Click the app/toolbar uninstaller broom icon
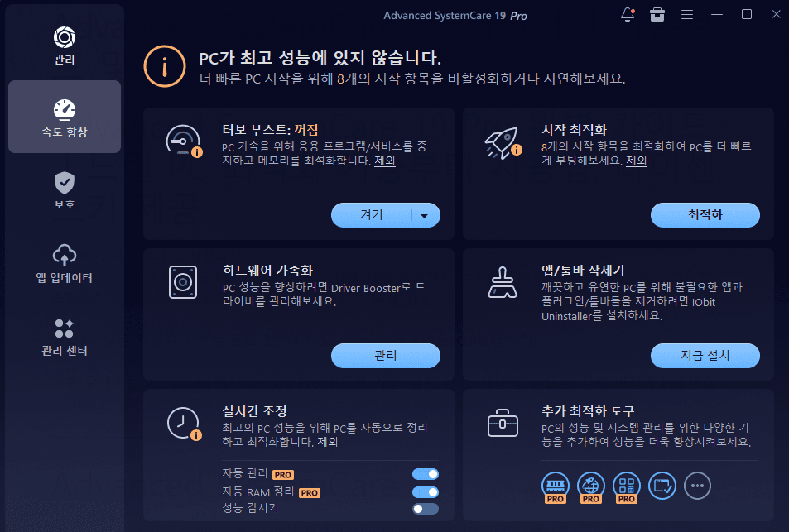Viewport: 789px width, 532px height. coord(503,282)
